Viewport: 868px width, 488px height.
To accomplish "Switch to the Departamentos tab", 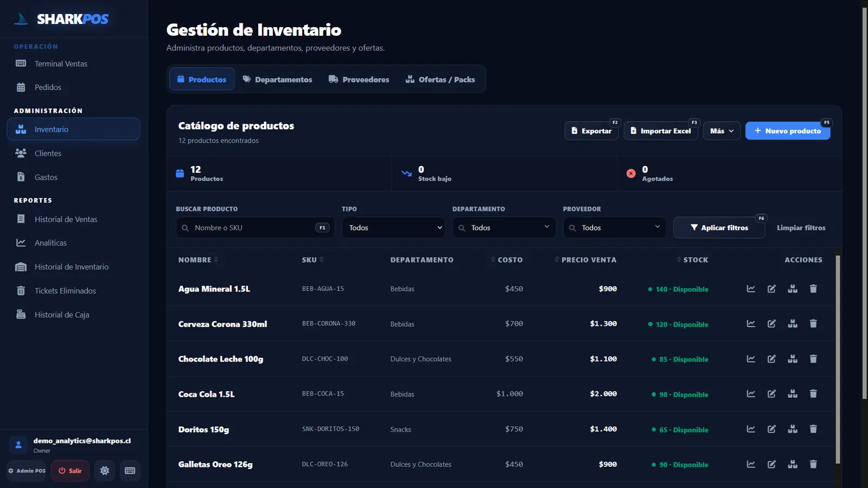I will [x=277, y=79].
